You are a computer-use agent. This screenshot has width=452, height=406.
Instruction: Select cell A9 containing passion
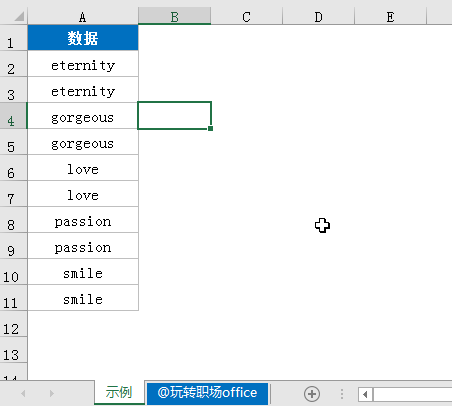pyautogui.click(x=83, y=246)
